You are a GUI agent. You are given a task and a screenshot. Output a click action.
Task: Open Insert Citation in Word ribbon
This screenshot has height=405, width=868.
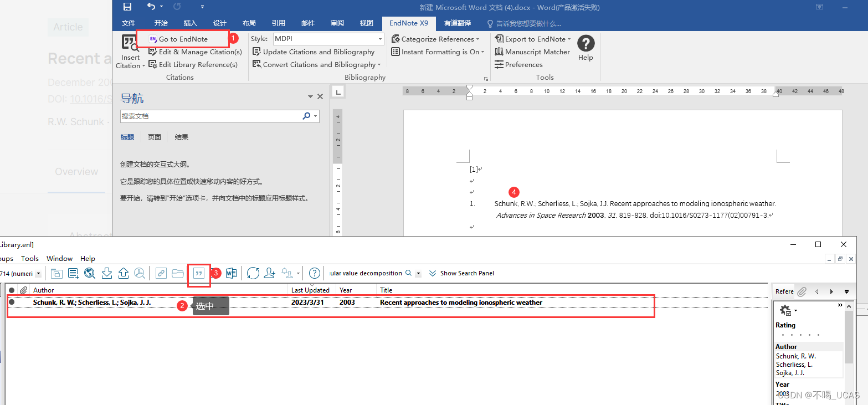click(x=130, y=53)
